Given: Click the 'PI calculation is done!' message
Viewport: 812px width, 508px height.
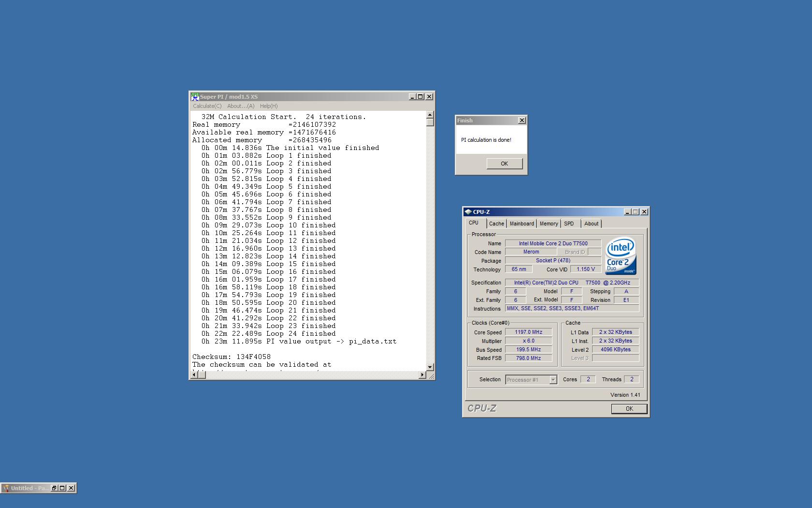Looking at the screenshot, I should click(486, 140).
